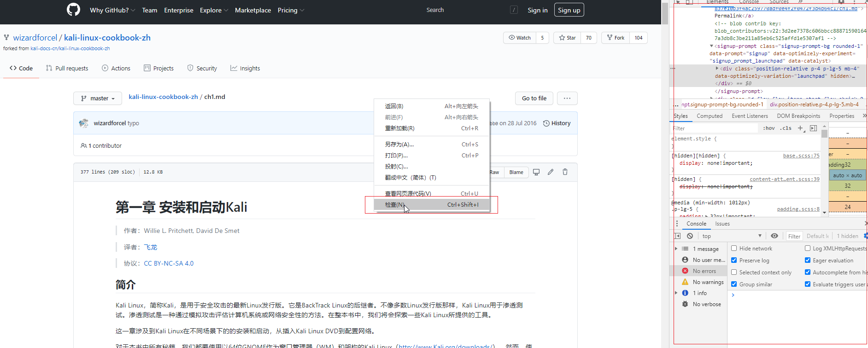The image size is (868, 348).
Task: Open the master branch dropdown
Action: (x=98, y=99)
